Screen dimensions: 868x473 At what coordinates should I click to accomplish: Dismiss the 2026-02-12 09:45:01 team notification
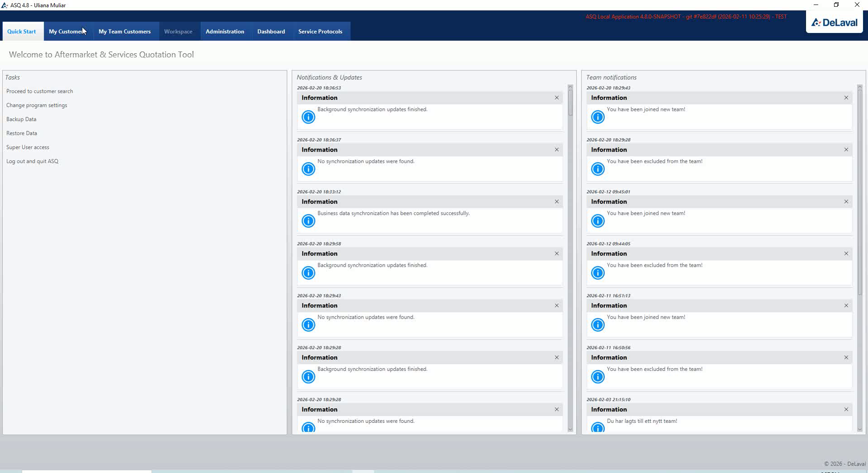tap(846, 202)
